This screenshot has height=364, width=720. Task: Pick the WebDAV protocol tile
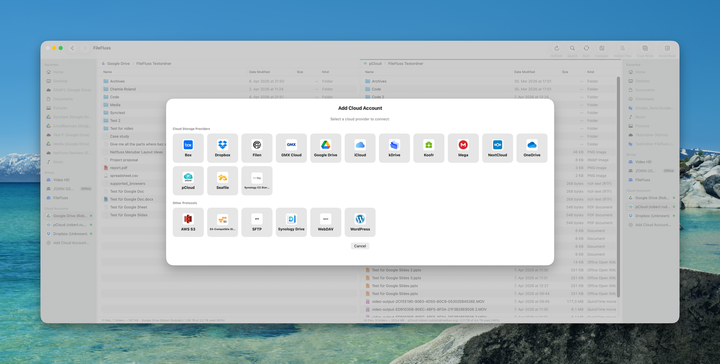[x=326, y=222]
